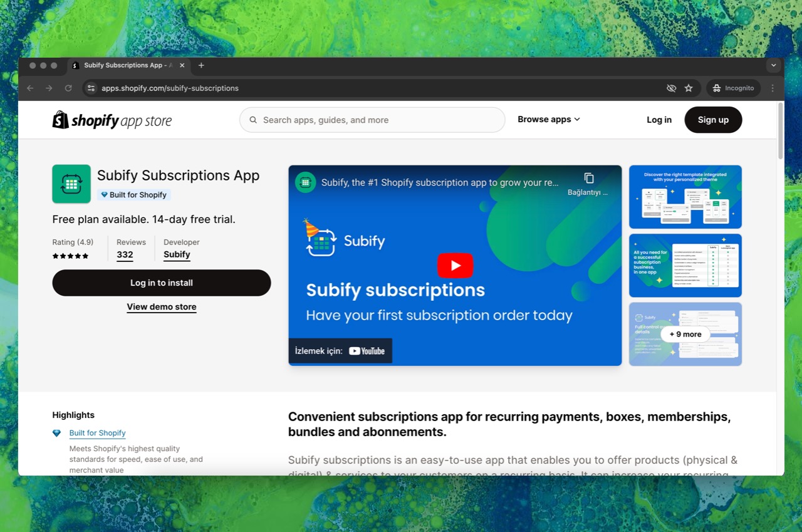Expand the chevron below the window controls
Viewport: 802px width, 532px height.
coord(773,65)
